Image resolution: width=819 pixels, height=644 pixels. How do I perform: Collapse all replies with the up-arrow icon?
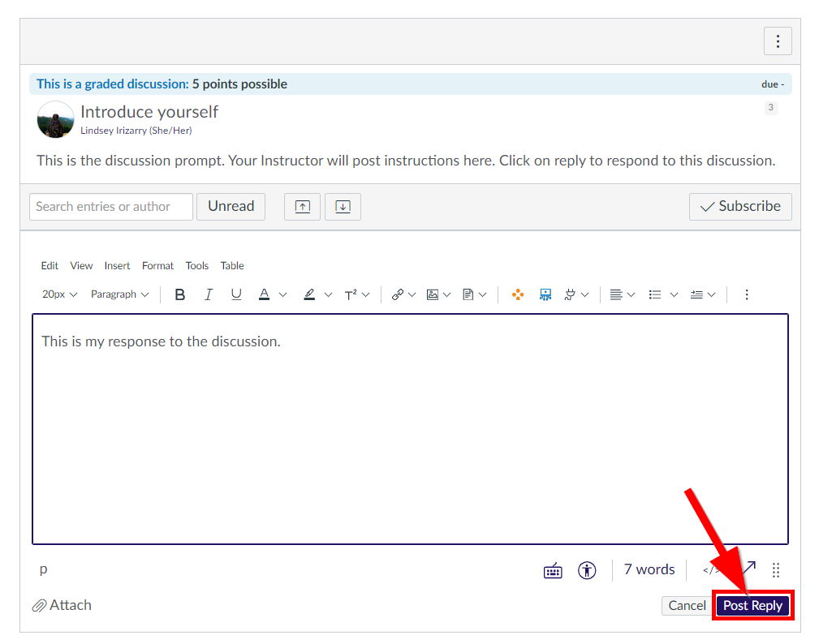pyautogui.click(x=303, y=207)
